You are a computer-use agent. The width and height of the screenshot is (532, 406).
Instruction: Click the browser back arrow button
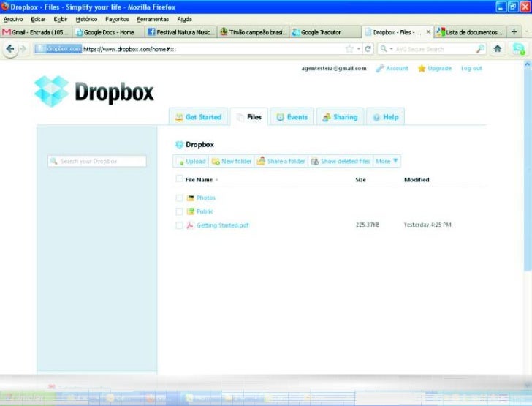10,49
